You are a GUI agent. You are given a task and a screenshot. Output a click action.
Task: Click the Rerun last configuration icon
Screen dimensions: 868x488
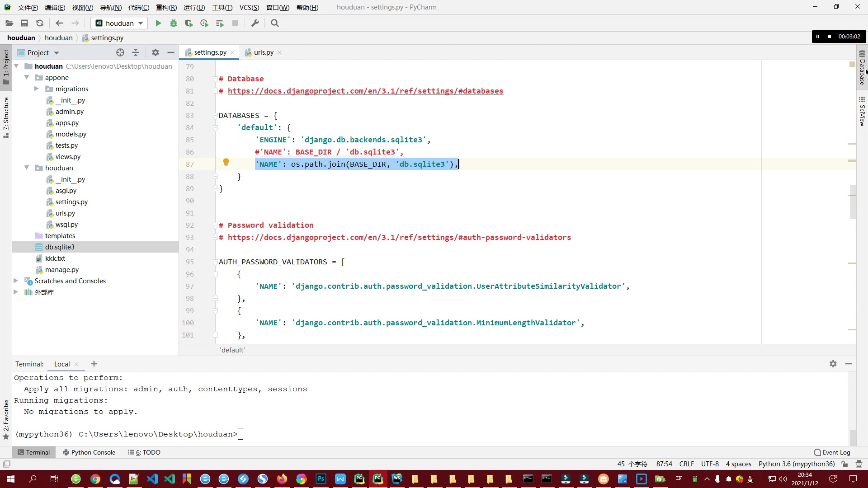[39, 23]
